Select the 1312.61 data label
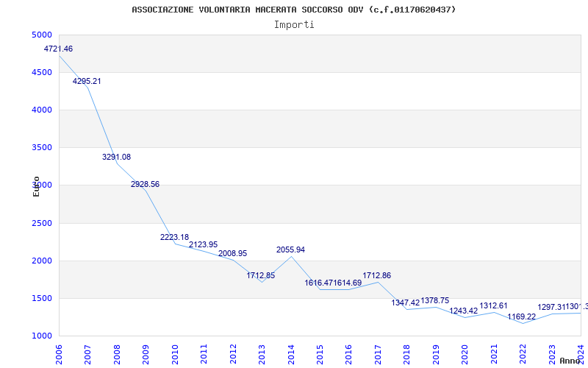The image size is (588, 368). click(493, 305)
